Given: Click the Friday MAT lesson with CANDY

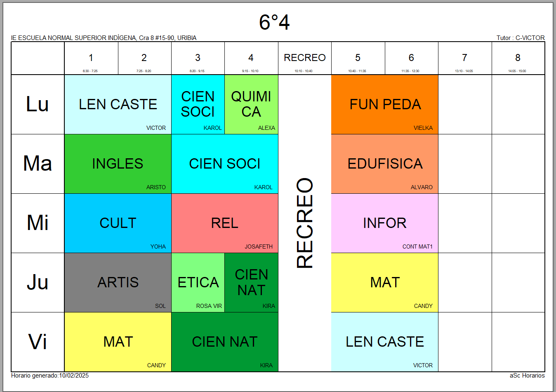Looking at the screenshot, I should (x=118, y=342).
